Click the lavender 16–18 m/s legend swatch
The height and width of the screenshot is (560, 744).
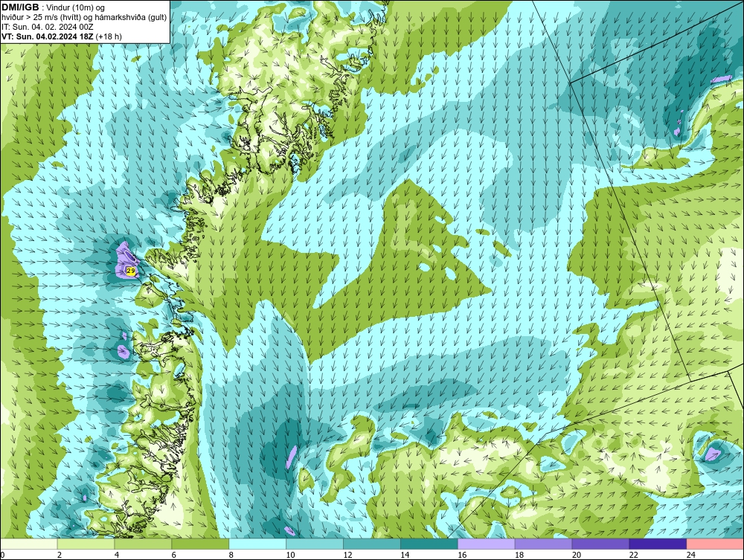tap(487, 544)
